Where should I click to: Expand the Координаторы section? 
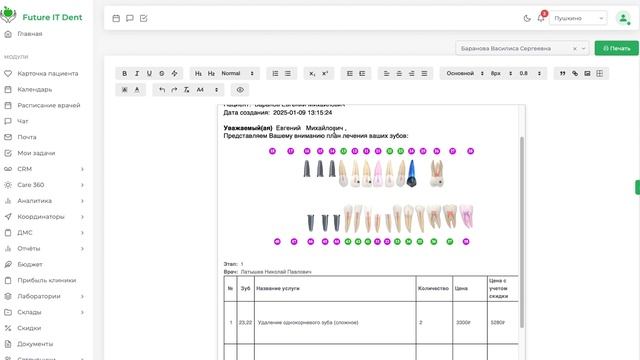pyautogui.click(x=44, y=217)
